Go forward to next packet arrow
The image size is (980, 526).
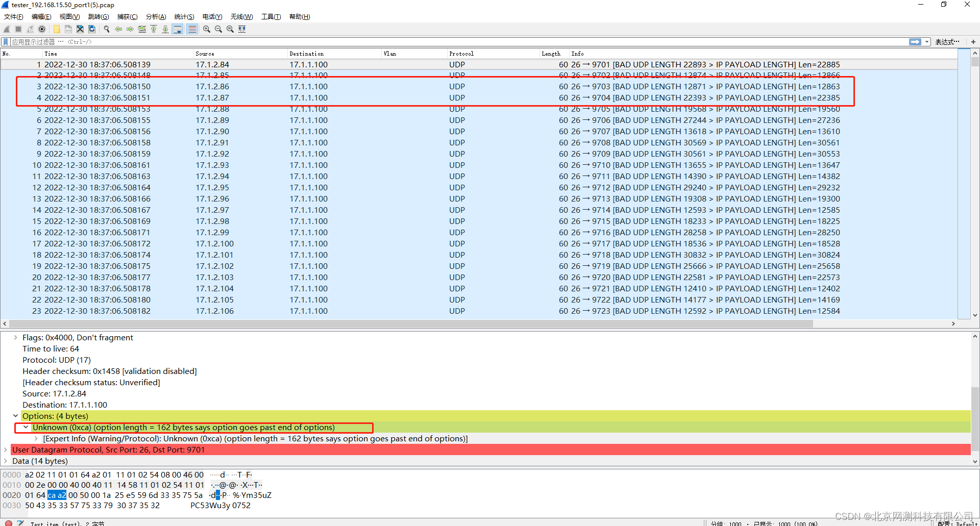coord(130,29)
